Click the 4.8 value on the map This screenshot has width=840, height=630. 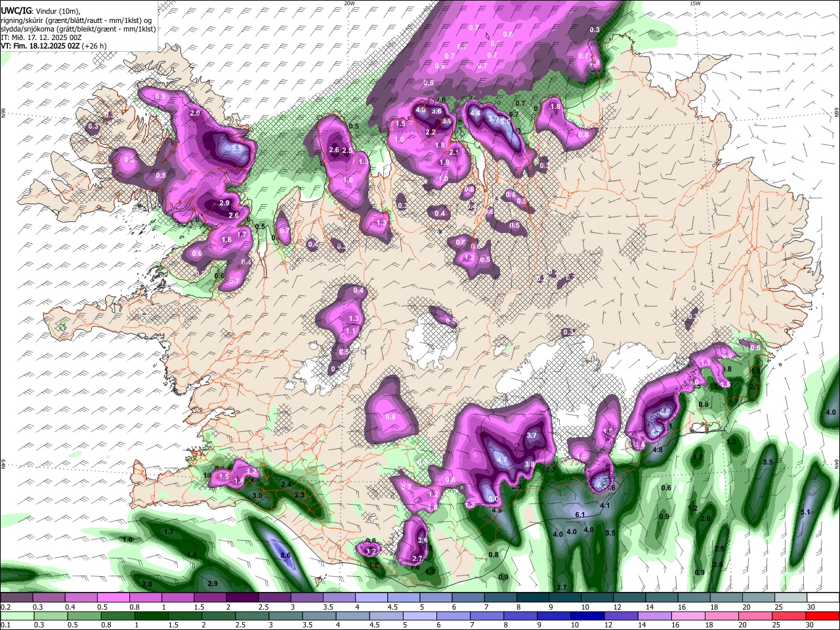(x=658, y=450)
